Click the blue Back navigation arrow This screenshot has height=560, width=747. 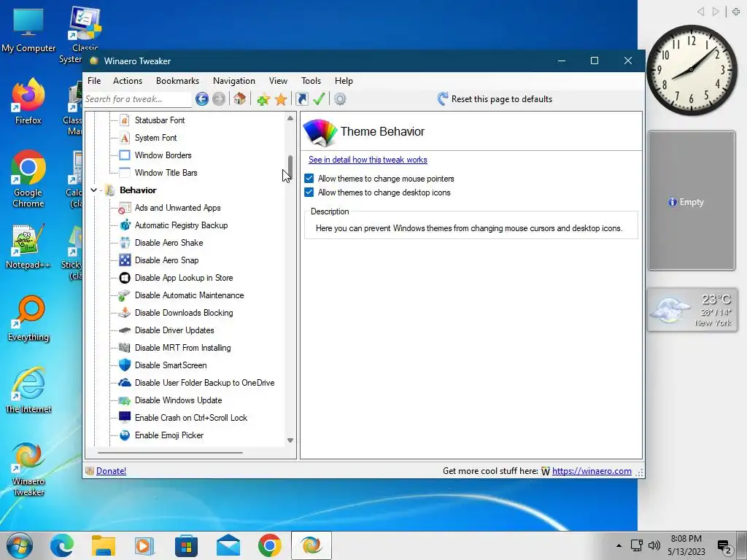(x=202, y=99)
